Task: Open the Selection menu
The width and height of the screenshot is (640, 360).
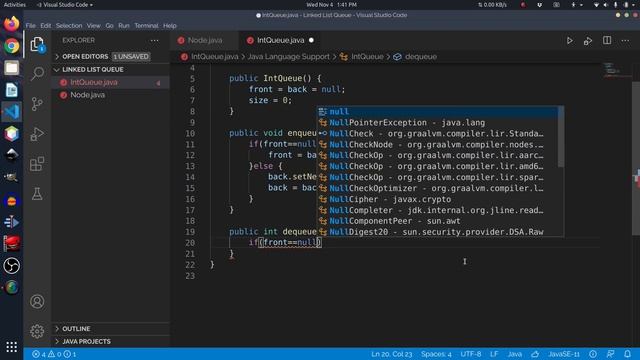Action: (x=69, y=26)
